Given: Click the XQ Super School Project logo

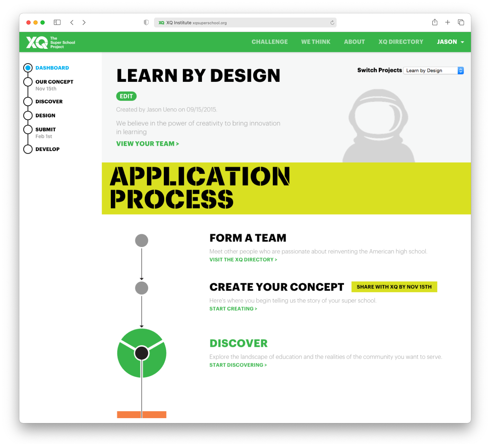Looking at the screenshot, I should 51,42.
